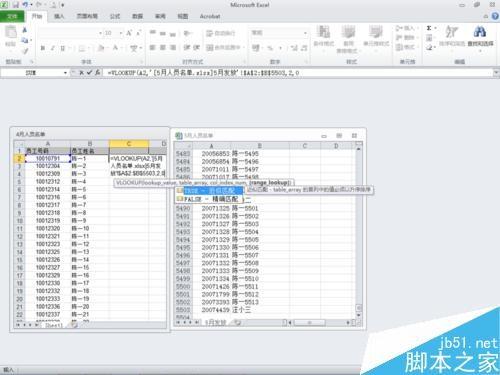500x375 pixels.
Task: Select FALSE exact match in autocomplete list
Action: tap(208, 199)
